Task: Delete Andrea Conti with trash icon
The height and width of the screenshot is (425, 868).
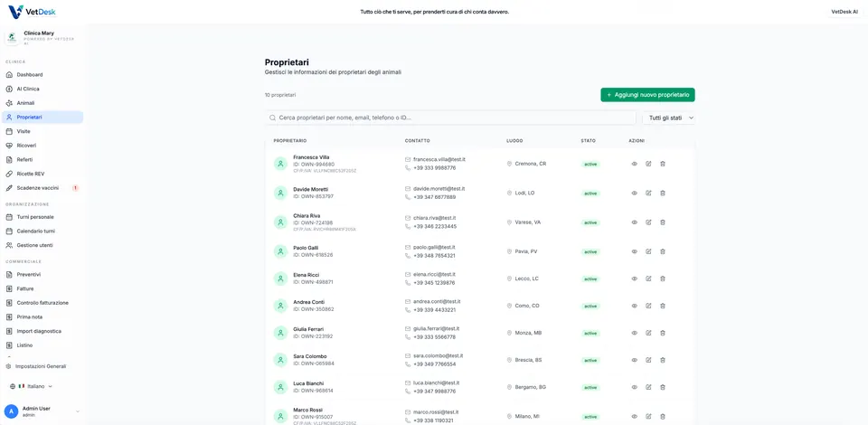Action: [x=663, y=306]
